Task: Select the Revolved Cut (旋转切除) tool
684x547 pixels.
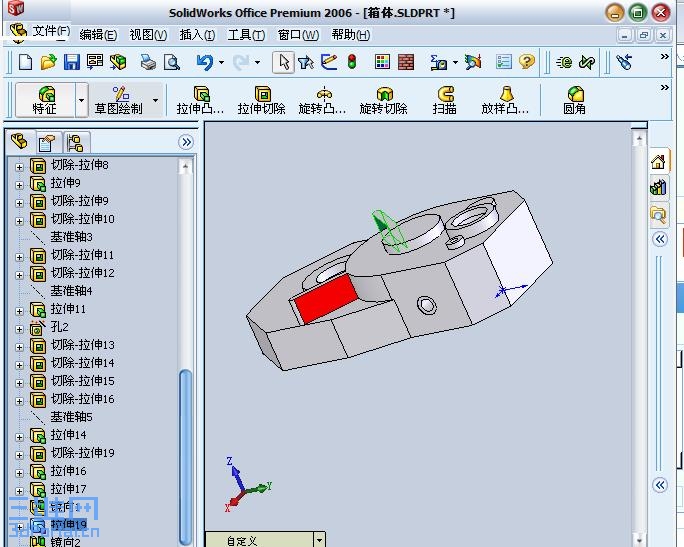Action: pyautogui.click(x=383, y=100)
